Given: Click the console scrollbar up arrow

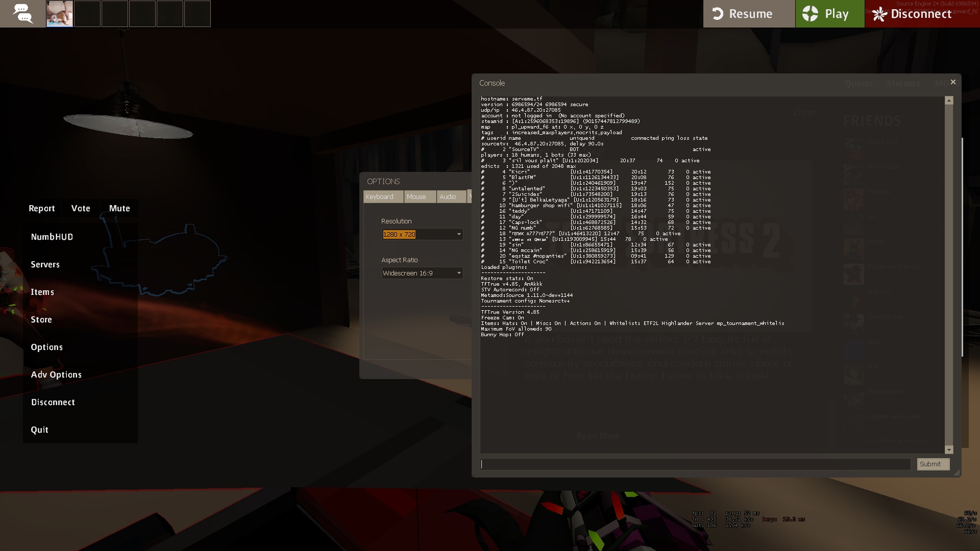Looking at the screenshot, I should [949, 101].
